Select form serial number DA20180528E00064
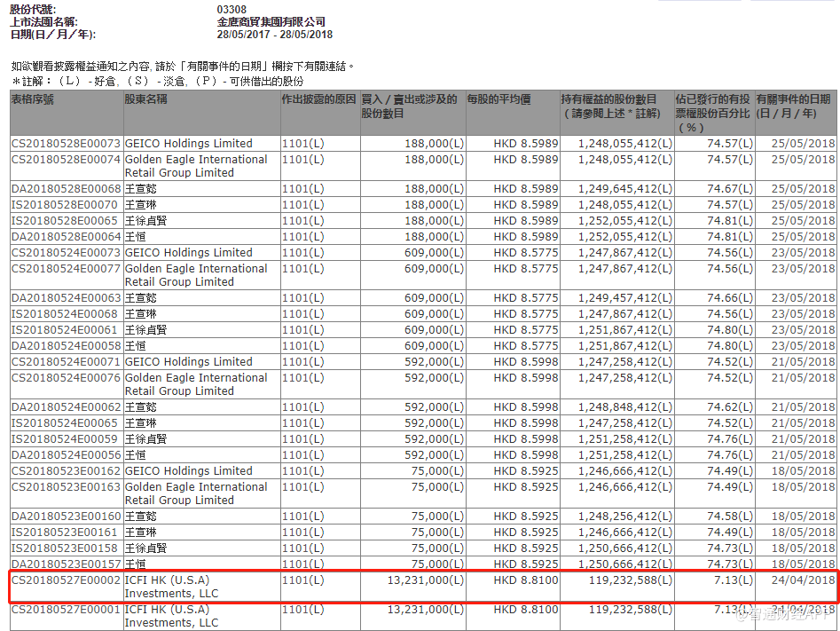This screenshot has height=631, width=840. pyautogui.click(x=66, y=237)
